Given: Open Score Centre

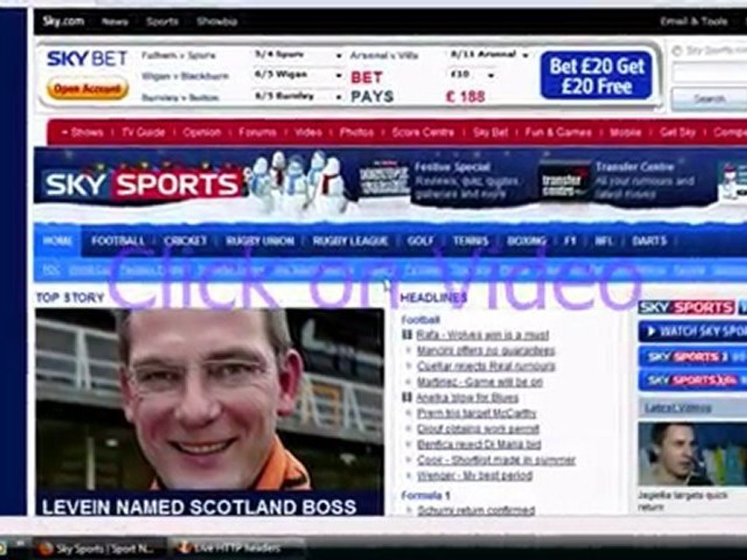Looking at the screenshot, I should tap(423, 132).
